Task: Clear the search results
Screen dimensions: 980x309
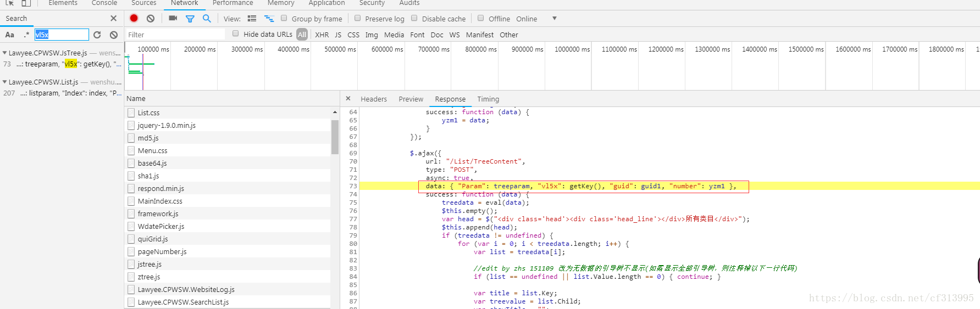Action: [114, 35]
